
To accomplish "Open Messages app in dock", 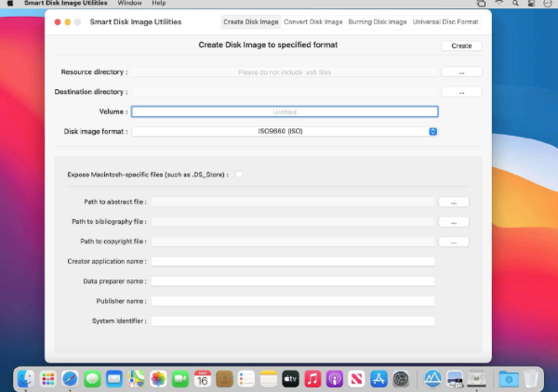I will pyautogui.click(x=92, y=379).
